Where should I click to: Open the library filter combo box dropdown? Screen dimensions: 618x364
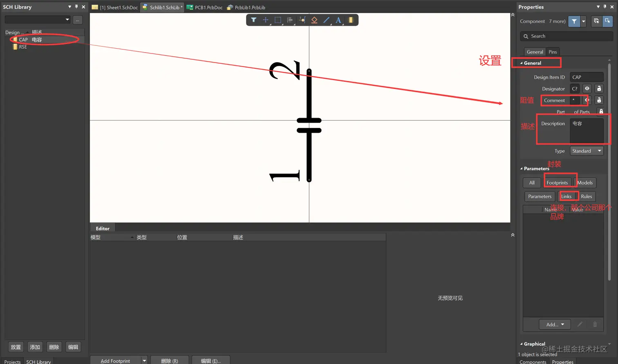pyautogui.click(x=67, y=20)
